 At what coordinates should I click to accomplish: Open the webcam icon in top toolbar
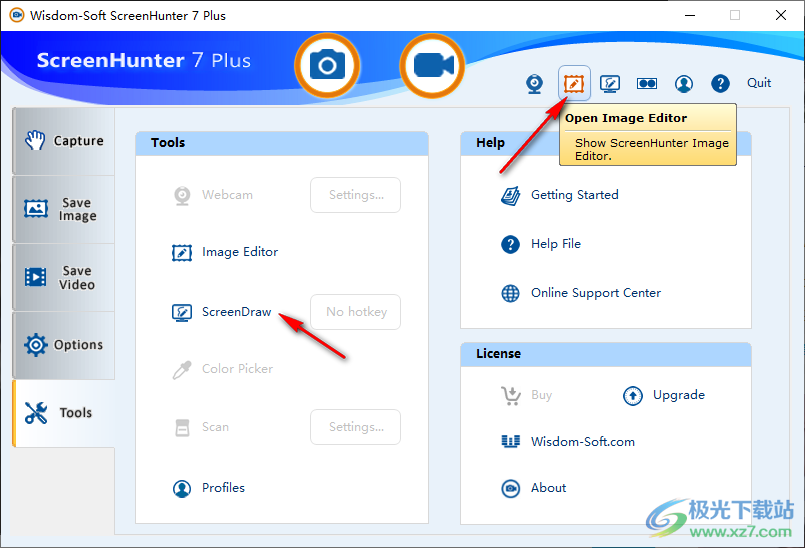(534, 84)
